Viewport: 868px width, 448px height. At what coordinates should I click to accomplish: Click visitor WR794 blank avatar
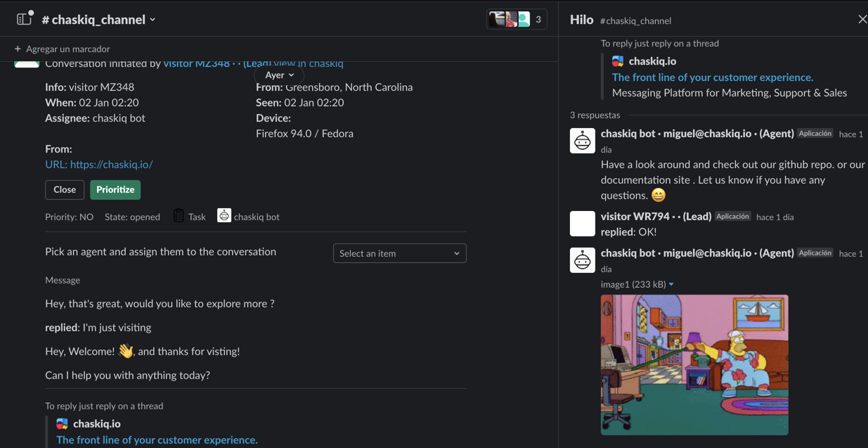582,224
